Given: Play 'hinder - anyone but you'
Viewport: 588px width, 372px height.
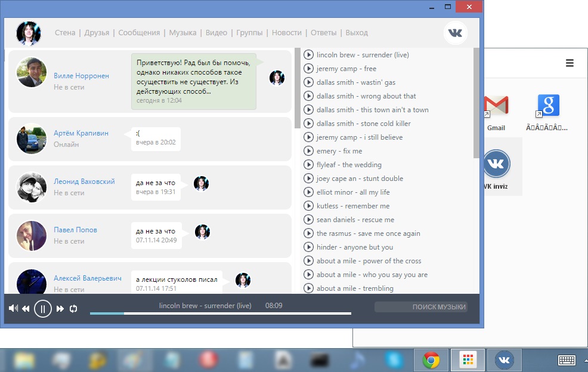Looking at the screenshot, I should (x=309, y=247).
